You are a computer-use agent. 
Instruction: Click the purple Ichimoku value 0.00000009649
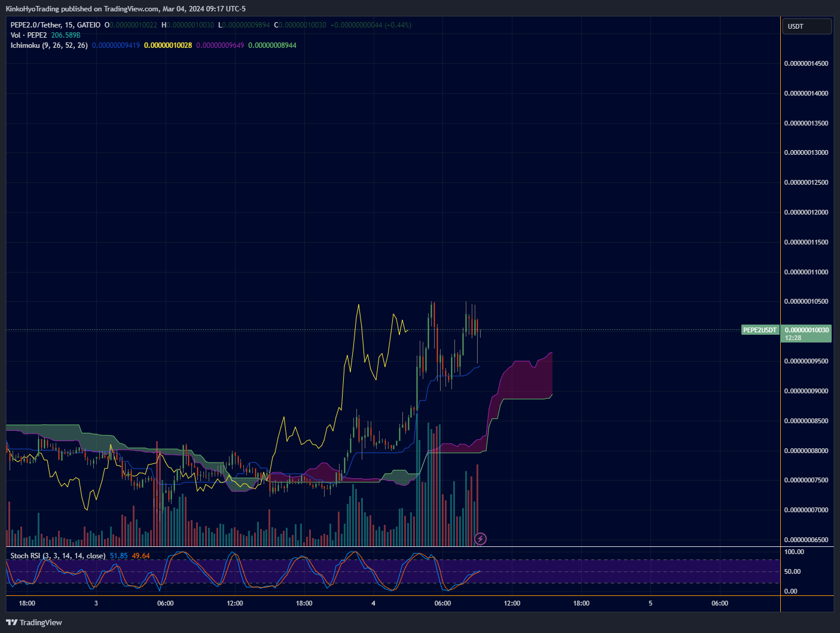click(220, 45)
